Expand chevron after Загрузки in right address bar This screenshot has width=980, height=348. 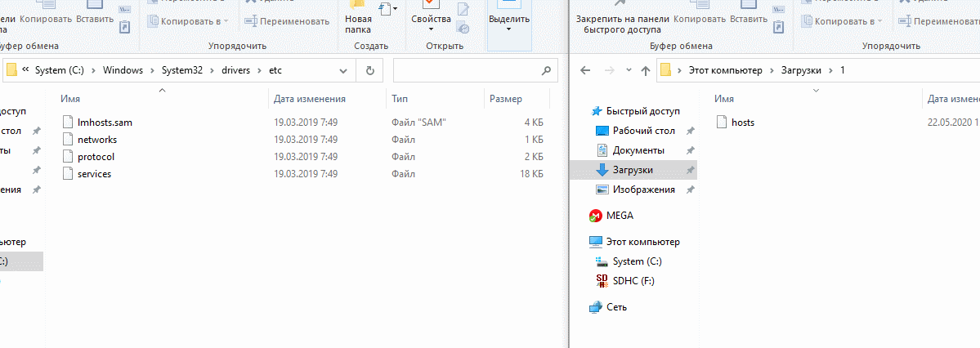(830, 70)
